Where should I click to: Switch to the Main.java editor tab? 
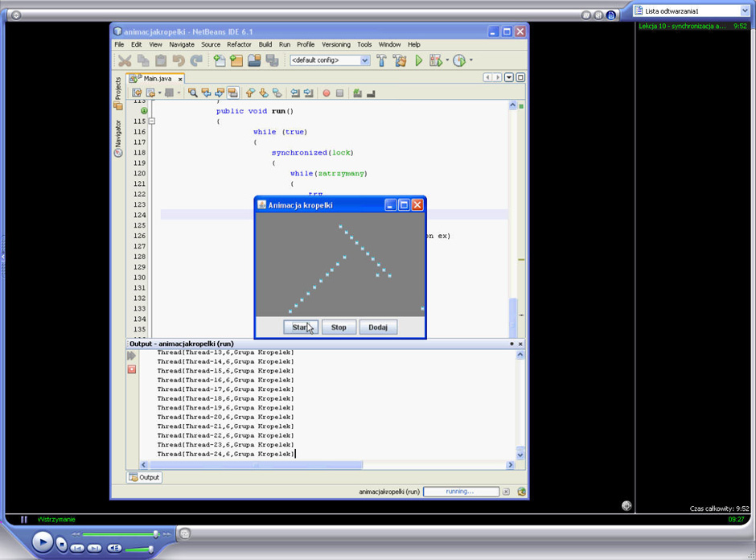coord(156,78)
